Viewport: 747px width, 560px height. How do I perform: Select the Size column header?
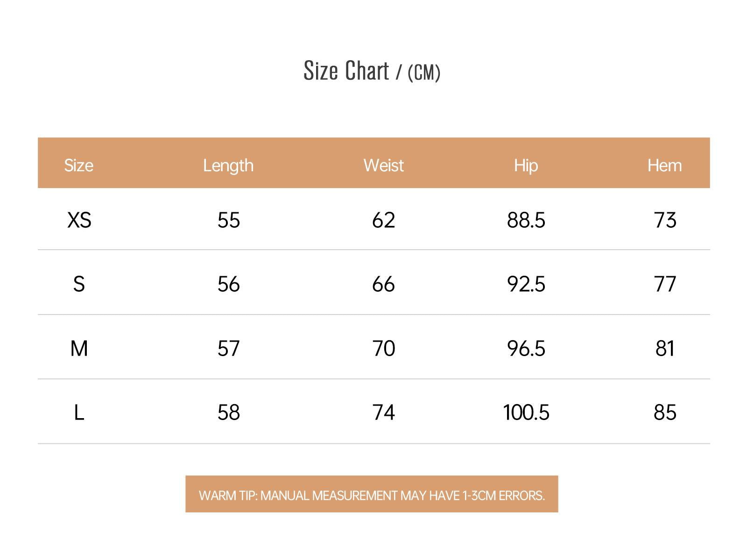[78, 165]
